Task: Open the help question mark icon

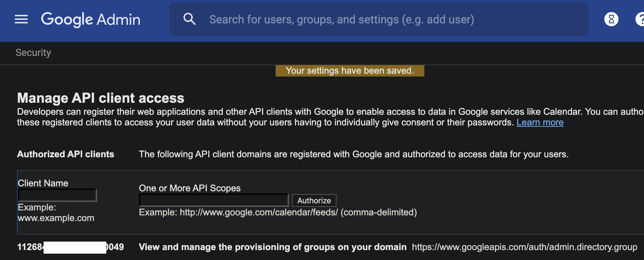Action: [640, 19]
